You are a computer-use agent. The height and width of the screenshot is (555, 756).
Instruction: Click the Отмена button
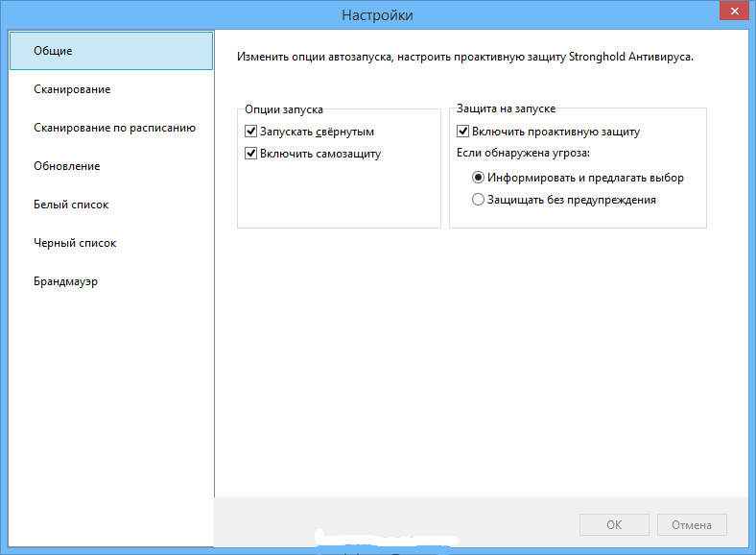[692, 524]
